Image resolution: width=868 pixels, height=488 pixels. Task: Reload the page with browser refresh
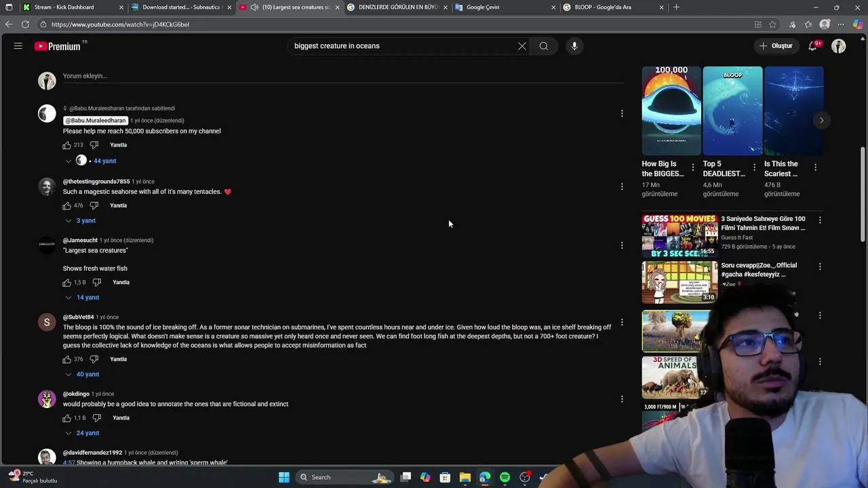pyautogui.click(x=25, y=24)
